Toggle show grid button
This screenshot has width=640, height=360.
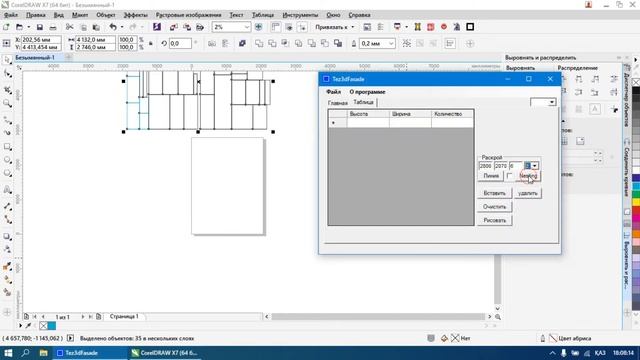[x=289, y=27]
